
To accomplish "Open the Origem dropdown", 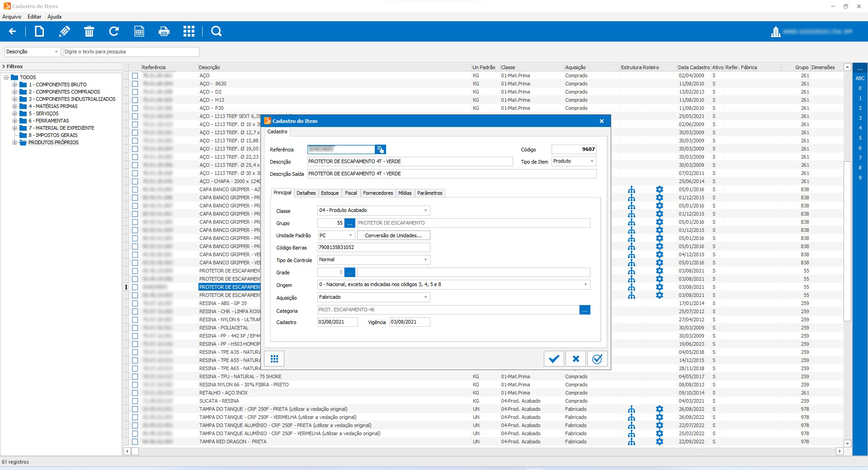I will [x=585, y=285].
